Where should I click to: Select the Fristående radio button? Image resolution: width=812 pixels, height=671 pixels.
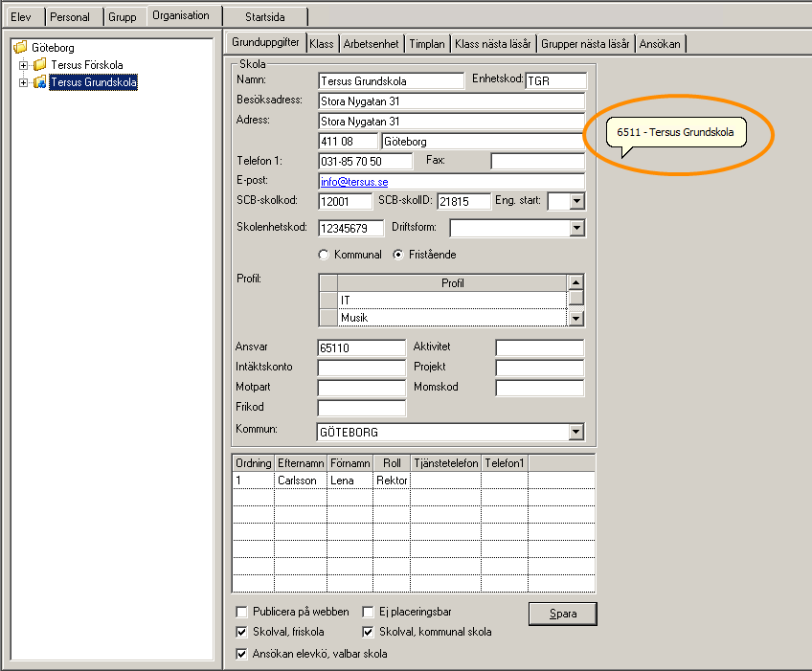point(397,255)
